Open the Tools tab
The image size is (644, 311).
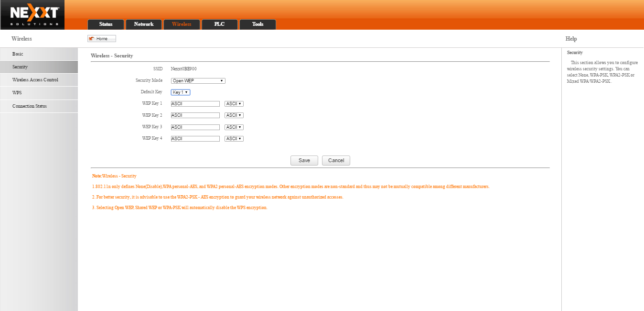coord(258,24)
